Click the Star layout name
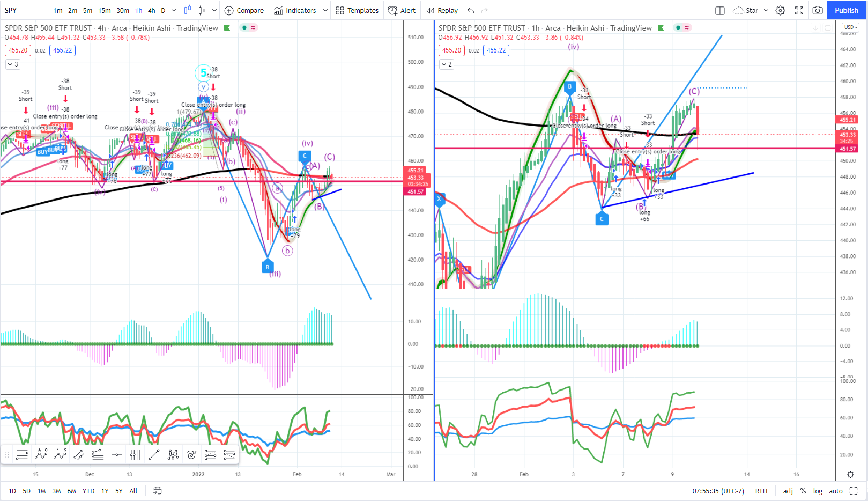Viewport: 868px width, 501px height. tap(752, 10)
